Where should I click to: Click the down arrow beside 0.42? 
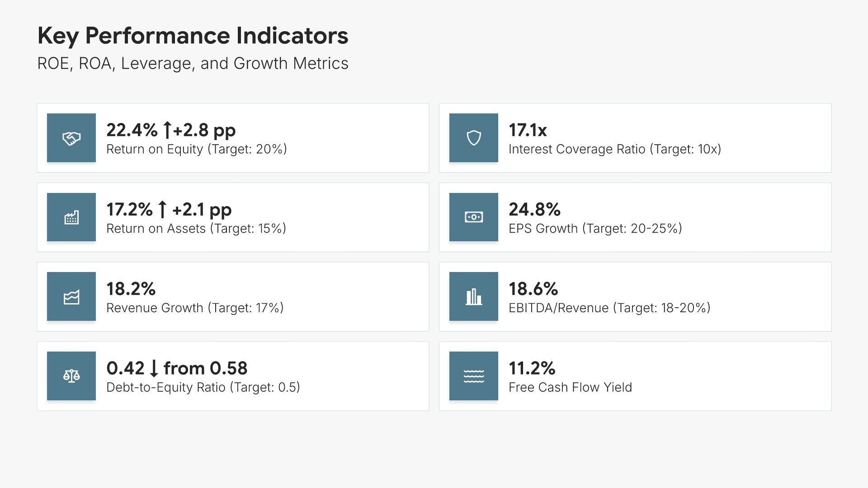point(154,368)
